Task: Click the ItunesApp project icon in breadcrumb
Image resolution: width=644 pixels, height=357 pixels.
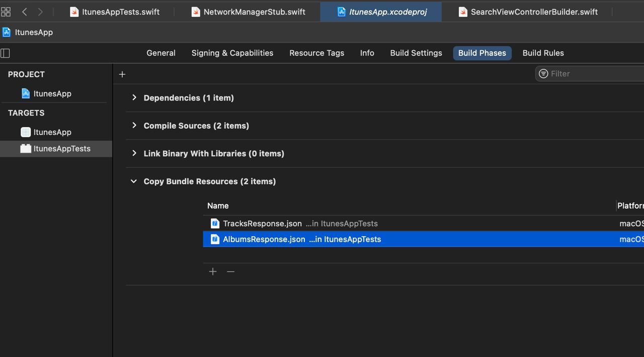Action: [7, 32]
